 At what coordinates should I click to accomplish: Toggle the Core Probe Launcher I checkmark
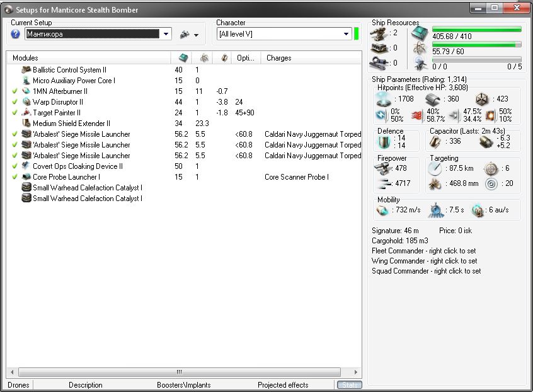(14, 177)
